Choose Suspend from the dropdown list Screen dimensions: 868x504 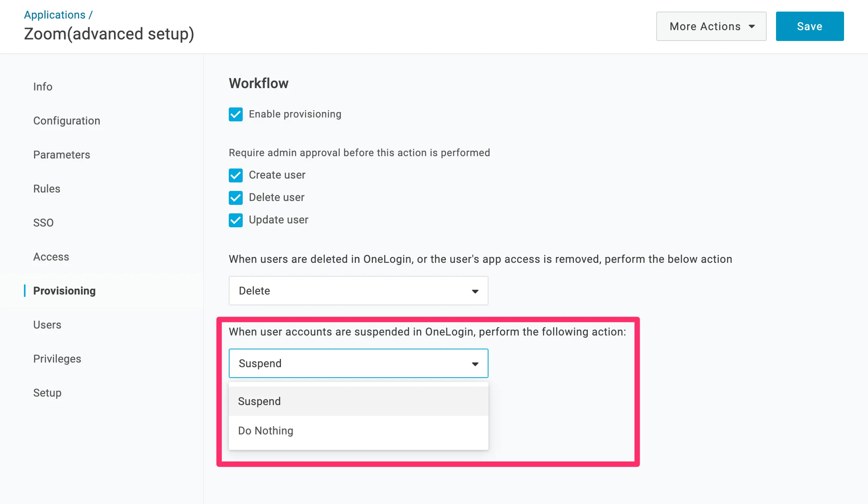(x=260, y=401)
